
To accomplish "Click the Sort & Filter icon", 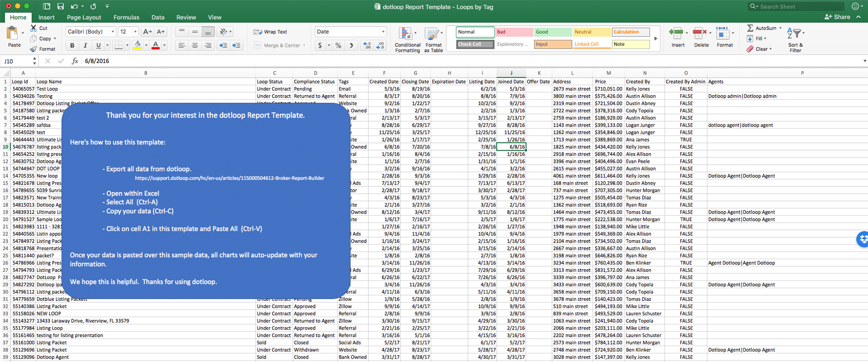I will [794, 33].
